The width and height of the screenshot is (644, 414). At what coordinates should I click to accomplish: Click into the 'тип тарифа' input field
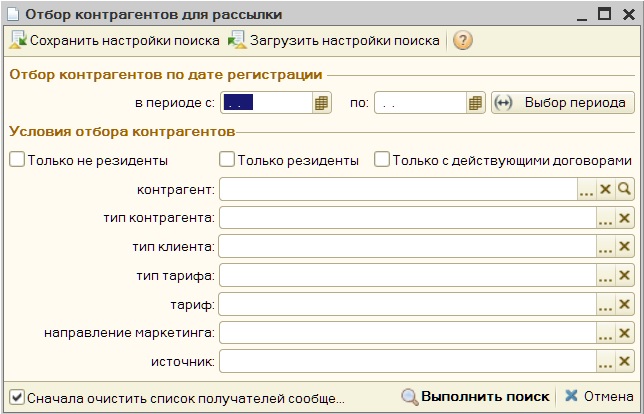click(408, 275)
